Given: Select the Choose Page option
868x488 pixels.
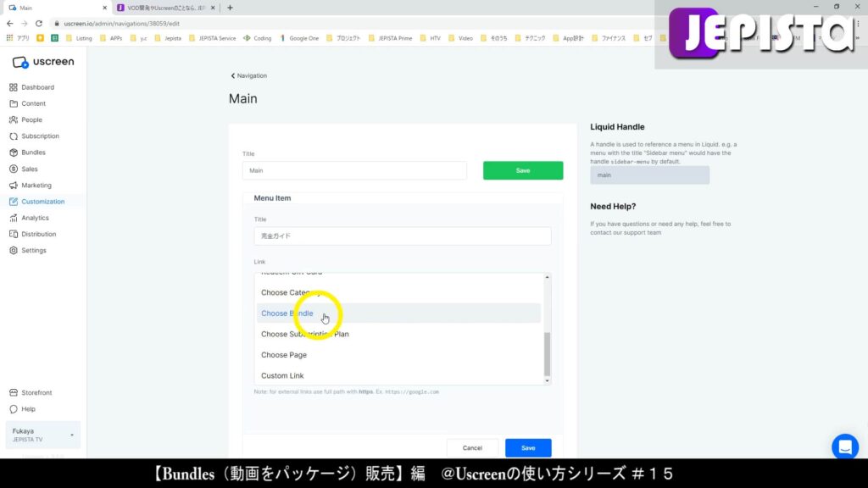Looking at the screenshot, I should coord(398,355).
